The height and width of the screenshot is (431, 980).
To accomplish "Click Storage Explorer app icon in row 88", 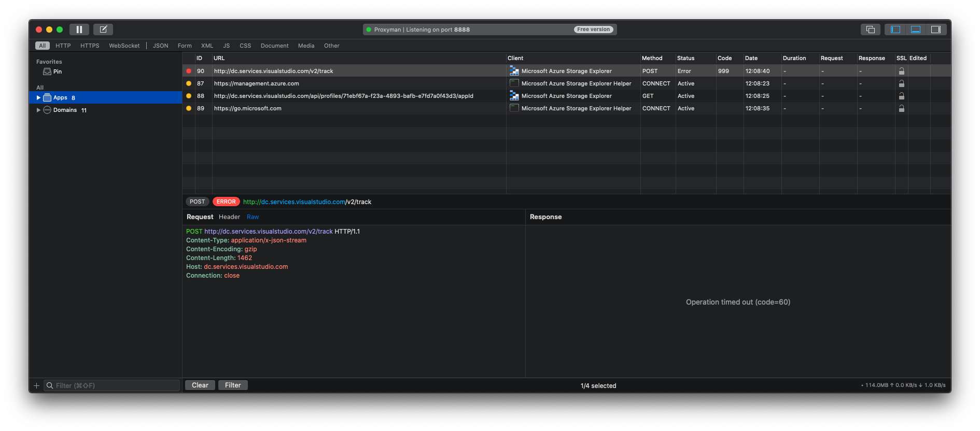I will [x=514, y=96].
